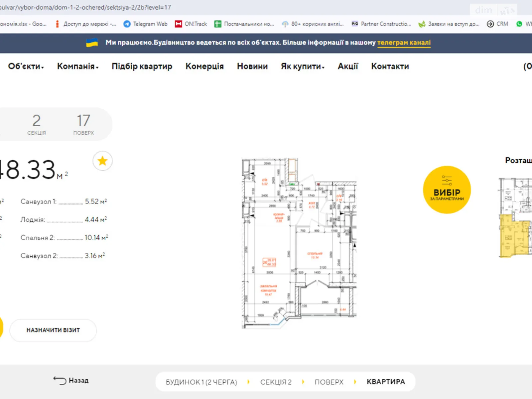Click the 2 СЕКЦІЯ indicator
Image resolution: width=532 pixels, height=399 pixels.
coord(37,124)
